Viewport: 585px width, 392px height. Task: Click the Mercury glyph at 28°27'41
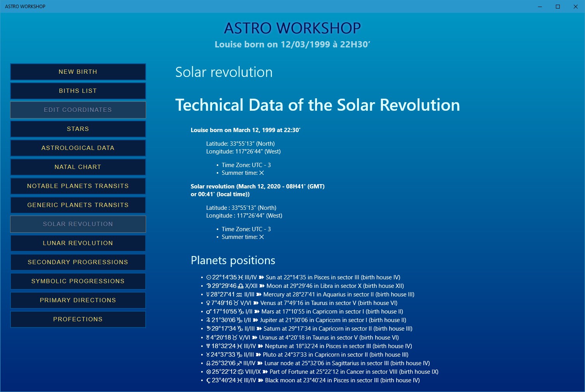[x=208, y=294]
